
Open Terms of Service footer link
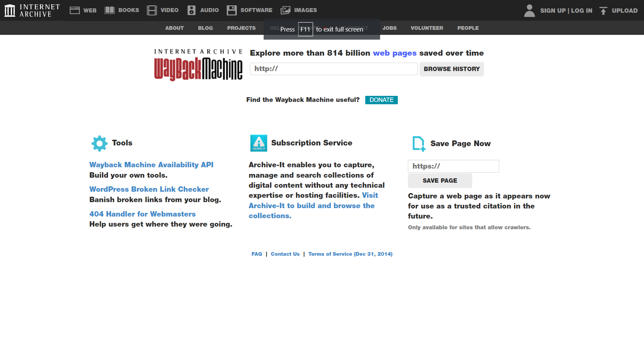[351, 254]
